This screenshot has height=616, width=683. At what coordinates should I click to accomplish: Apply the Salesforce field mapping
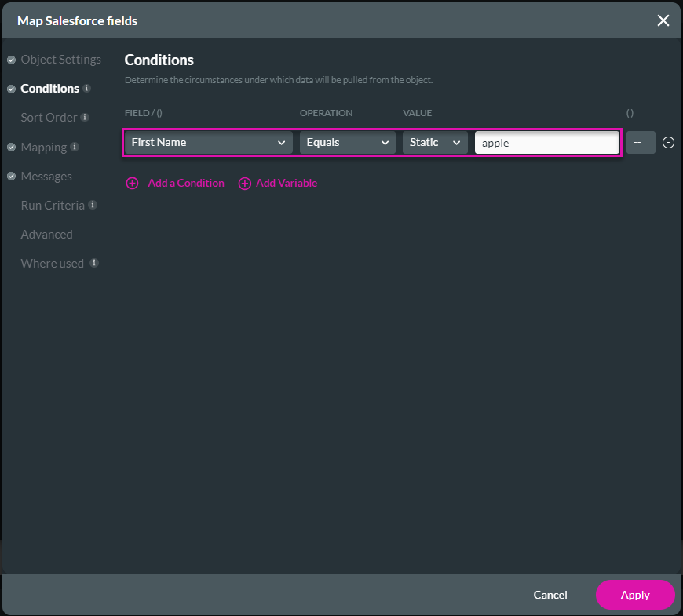click(635, 595)
